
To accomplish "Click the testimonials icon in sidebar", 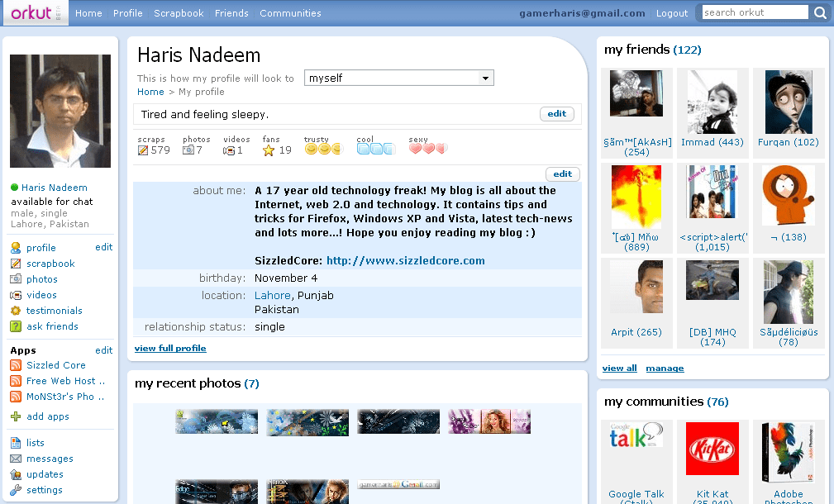I will (x=16, y=311).
